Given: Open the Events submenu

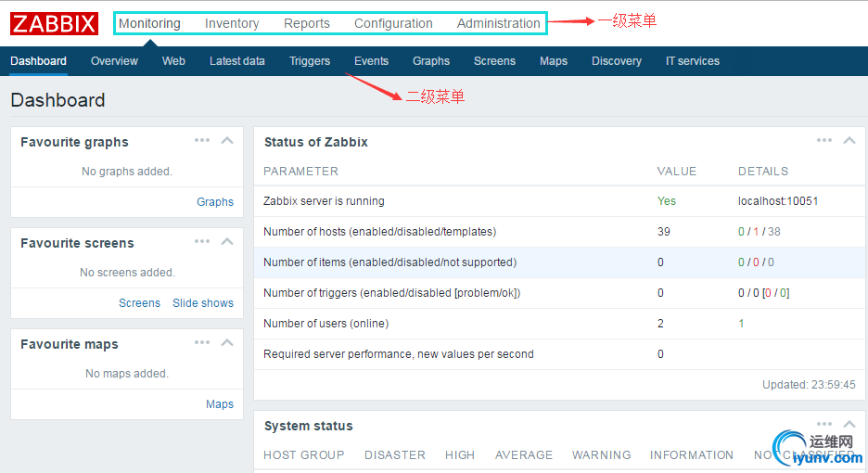Looking at the screenshot, I should coord(371,61).
